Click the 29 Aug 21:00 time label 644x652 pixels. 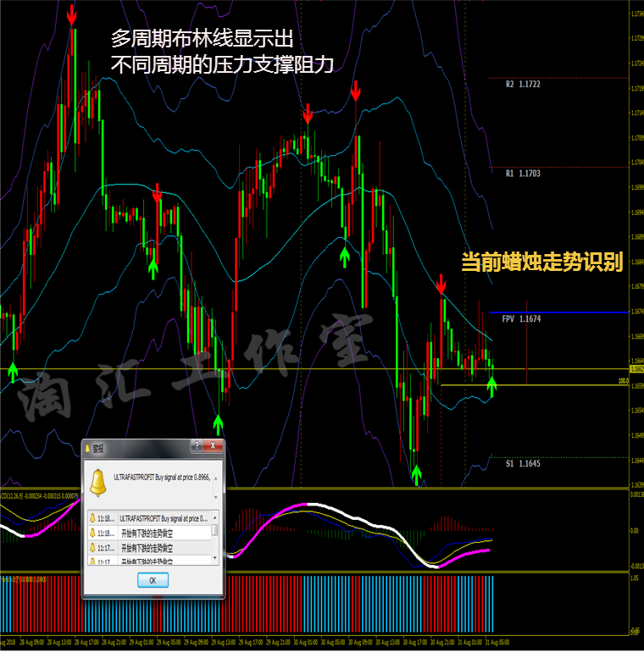(278, 643)
